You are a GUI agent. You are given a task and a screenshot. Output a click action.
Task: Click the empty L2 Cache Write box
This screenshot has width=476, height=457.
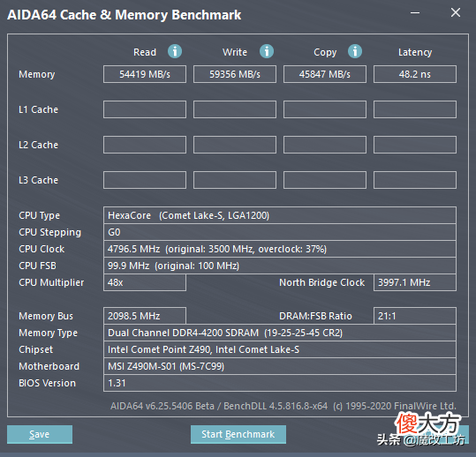point(235,145)
